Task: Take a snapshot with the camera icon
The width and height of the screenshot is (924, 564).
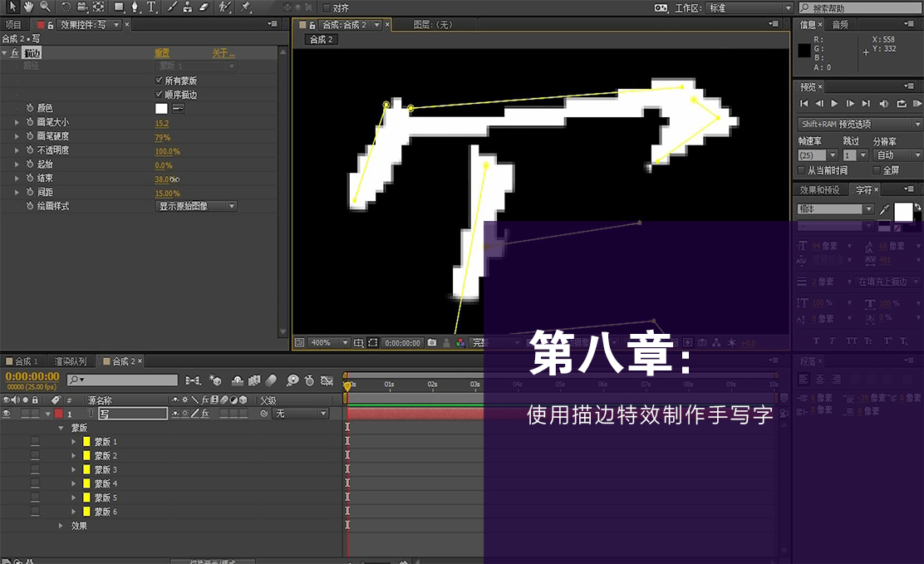Action: point(432,342)
